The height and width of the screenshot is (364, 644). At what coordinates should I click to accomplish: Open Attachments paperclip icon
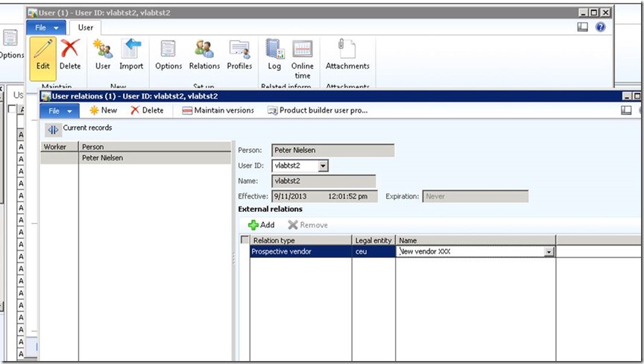coord(347,51)
